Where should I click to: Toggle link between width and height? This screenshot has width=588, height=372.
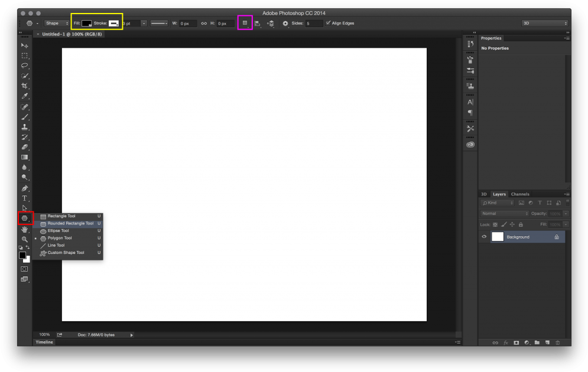coord(204,24)
